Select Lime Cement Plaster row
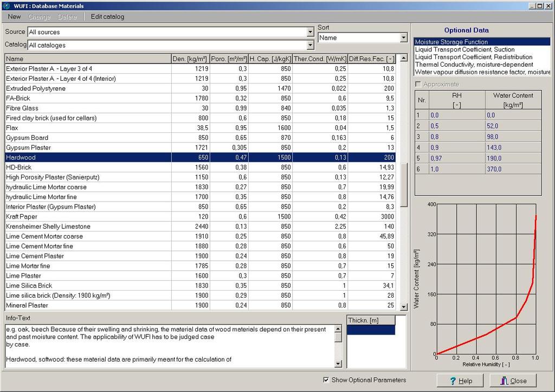The height and width of the screenshot is (392, 555). click(x=201, y=256)
